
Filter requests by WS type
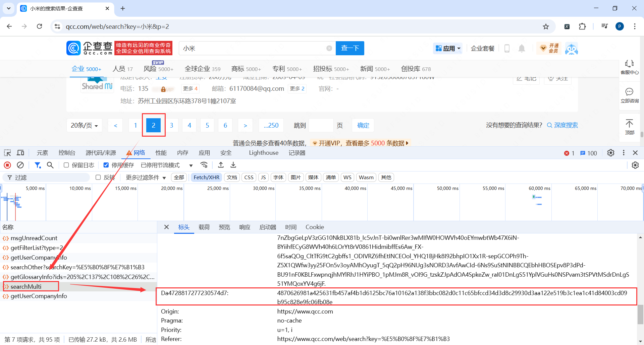point(347,178)
